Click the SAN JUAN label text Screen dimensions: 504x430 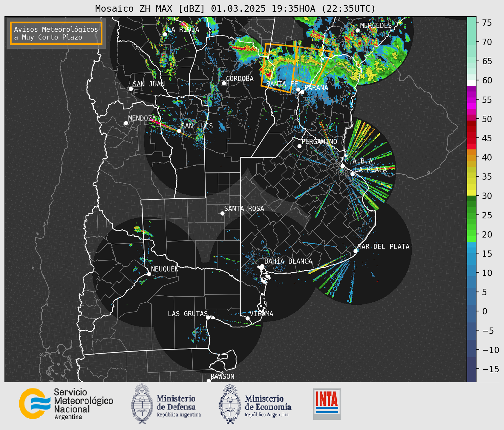(x=149, y=84)
